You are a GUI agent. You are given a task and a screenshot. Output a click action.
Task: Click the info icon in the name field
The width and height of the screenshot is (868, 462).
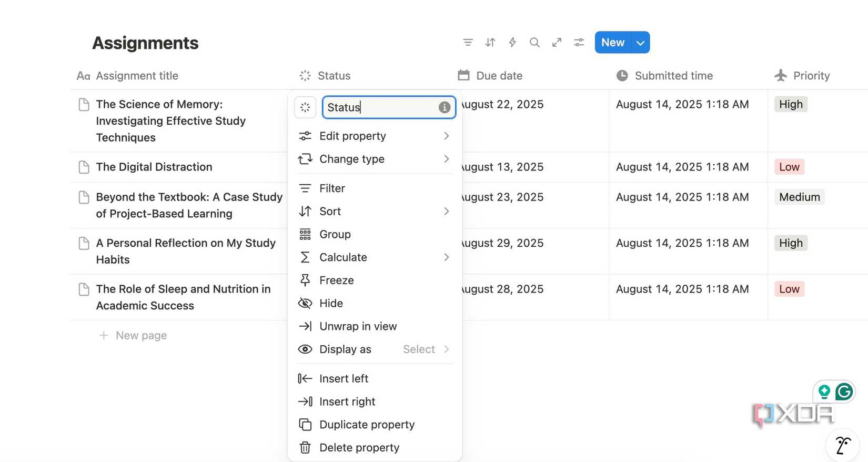[444, 107]
